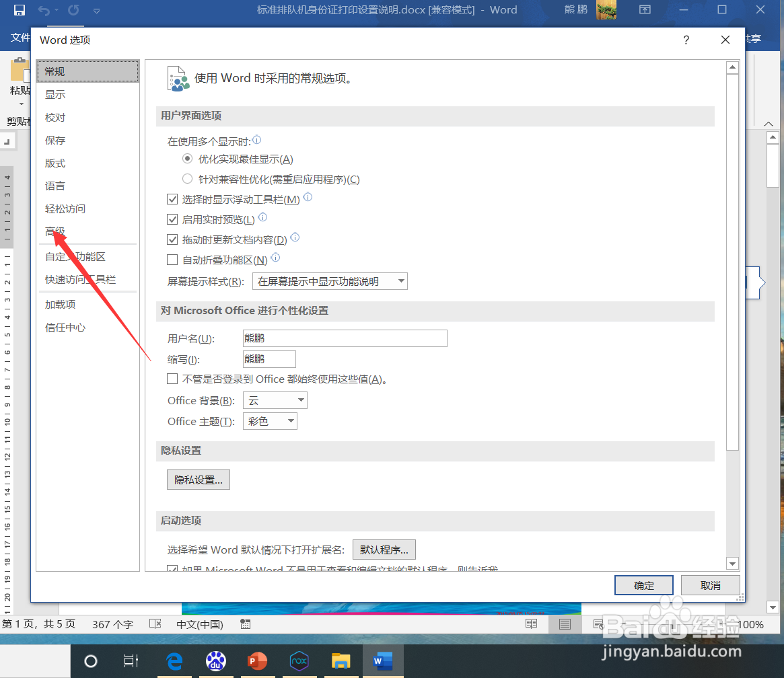This screenshot has height=678, width=784.
Task: Open Cortana search circle on taskbar
Action: click(90, 661)
